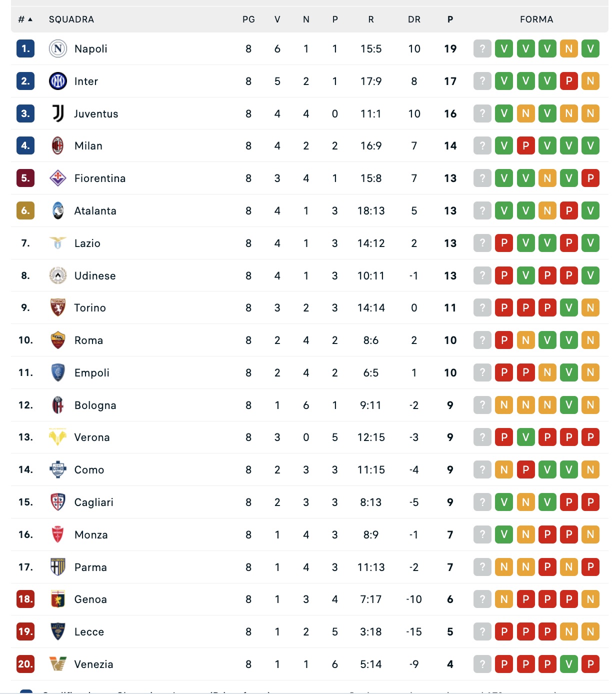Sort standings by the DR column header
The height and width of the screenshot is (694, 616).
(414, 19)
